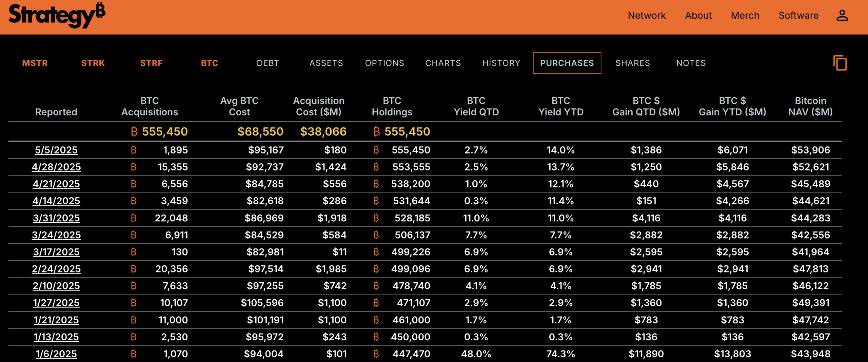The height and width of the screenshot is (362, 868).
Task: Open the 1/6/2025 report link
Action: 56,354
